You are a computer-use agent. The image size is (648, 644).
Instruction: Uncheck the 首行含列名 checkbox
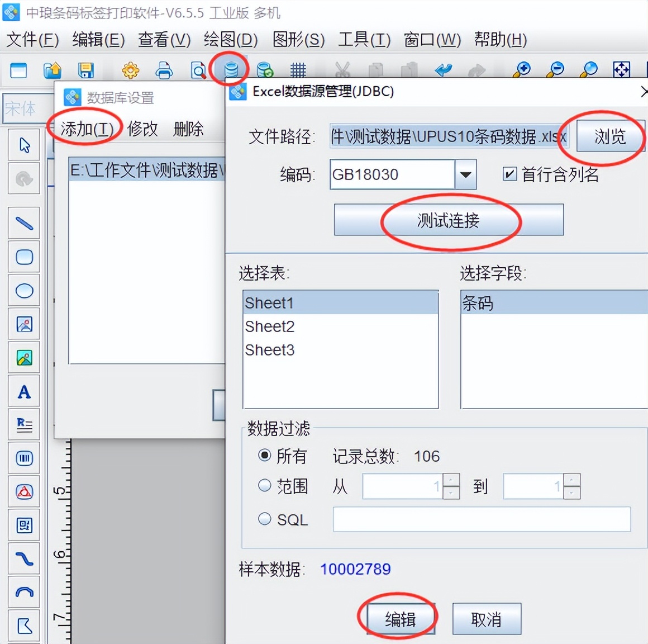coord(509,174)
